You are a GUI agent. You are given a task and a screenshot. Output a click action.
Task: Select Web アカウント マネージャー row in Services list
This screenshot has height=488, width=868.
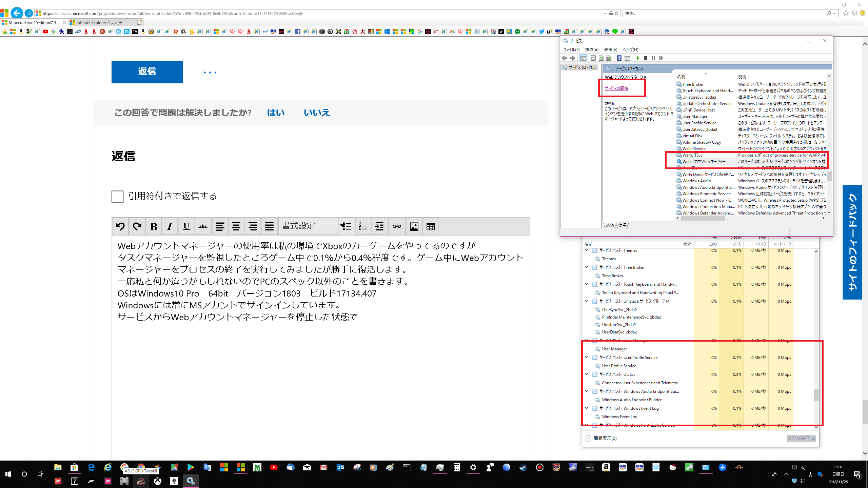pyautogui.click(x=751, y=162)
